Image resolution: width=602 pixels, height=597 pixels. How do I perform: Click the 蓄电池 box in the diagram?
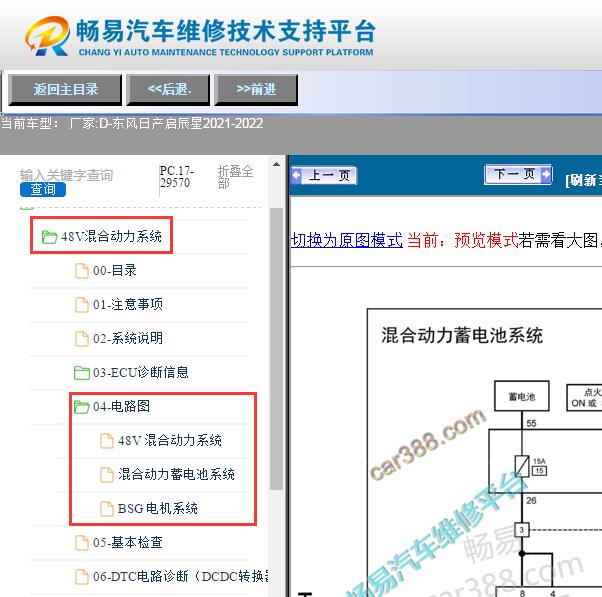521,396
